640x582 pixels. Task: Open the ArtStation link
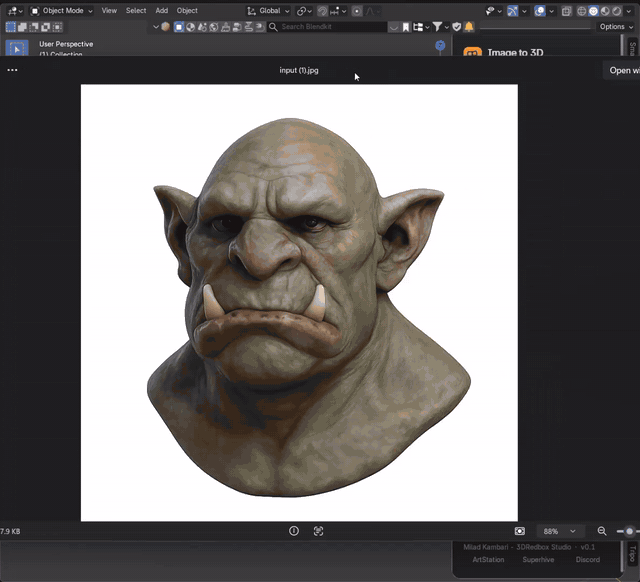tap(488, 560)
